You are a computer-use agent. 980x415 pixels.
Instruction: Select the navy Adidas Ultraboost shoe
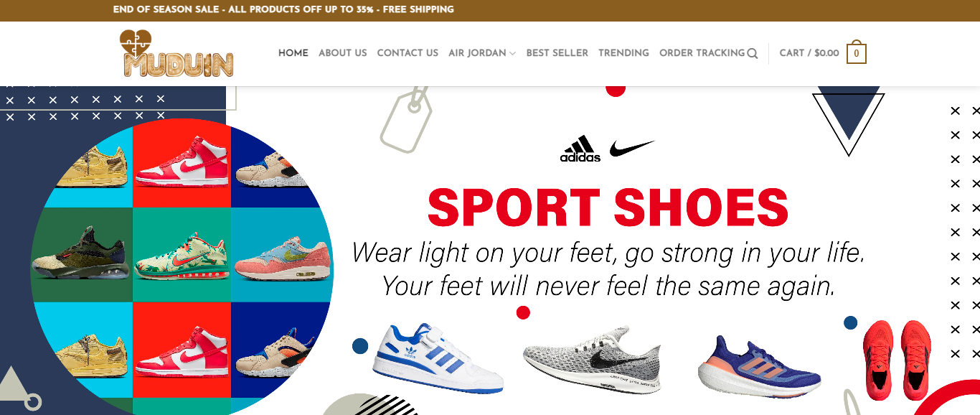click(x=759, y=364)
